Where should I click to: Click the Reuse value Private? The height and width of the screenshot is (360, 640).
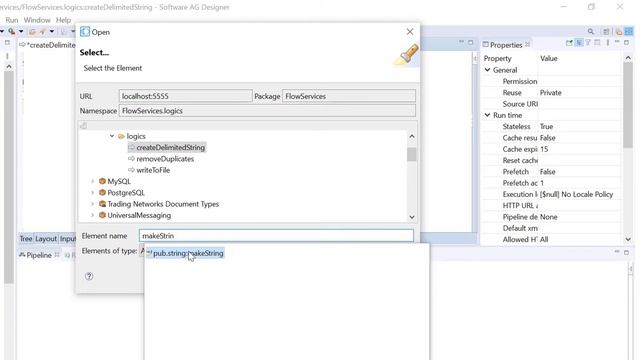point(551,93)
